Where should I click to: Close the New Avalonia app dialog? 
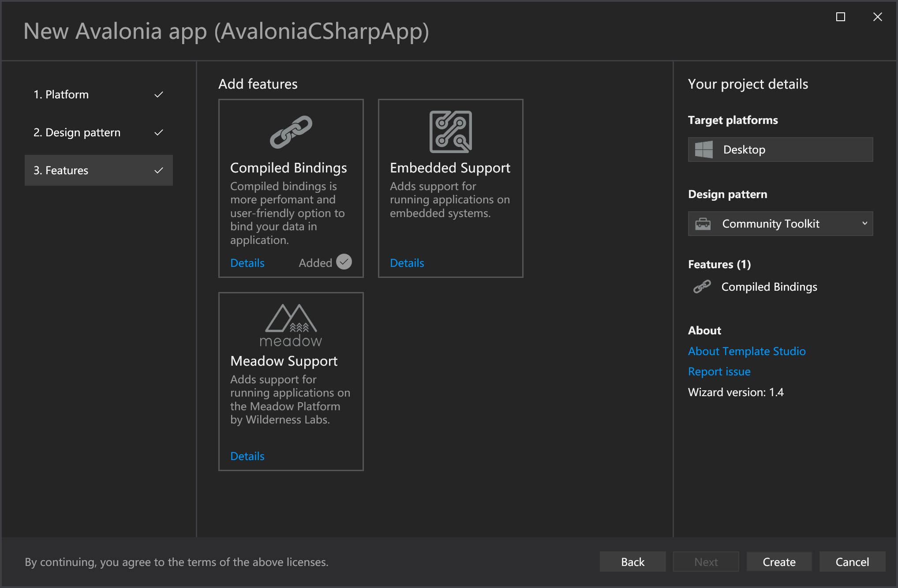tap(878, 17)
